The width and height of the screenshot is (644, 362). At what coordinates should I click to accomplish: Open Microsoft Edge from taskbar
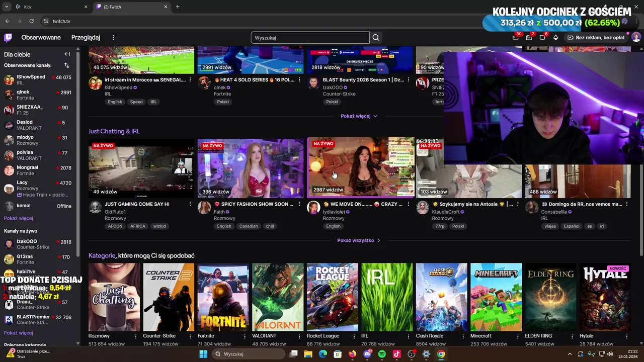pos(323,354)
